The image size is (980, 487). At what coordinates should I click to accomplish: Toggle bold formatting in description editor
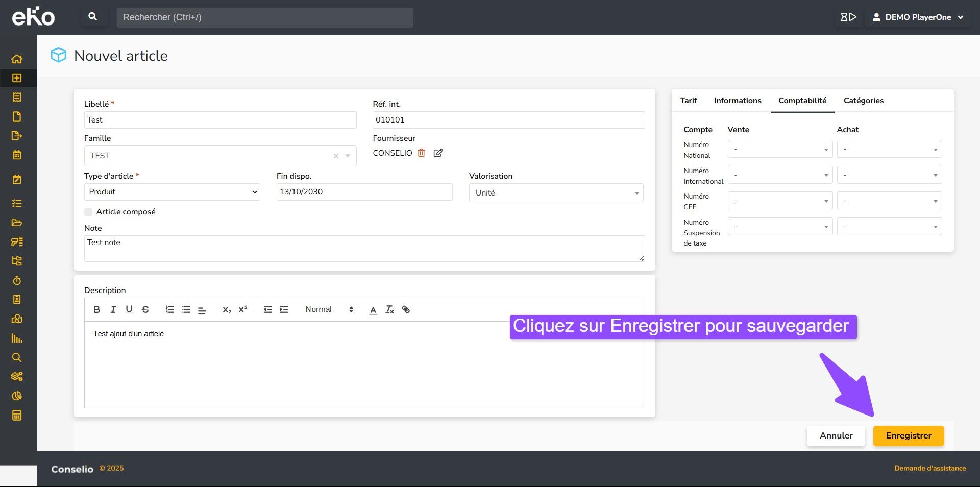(x=96, y=309)
